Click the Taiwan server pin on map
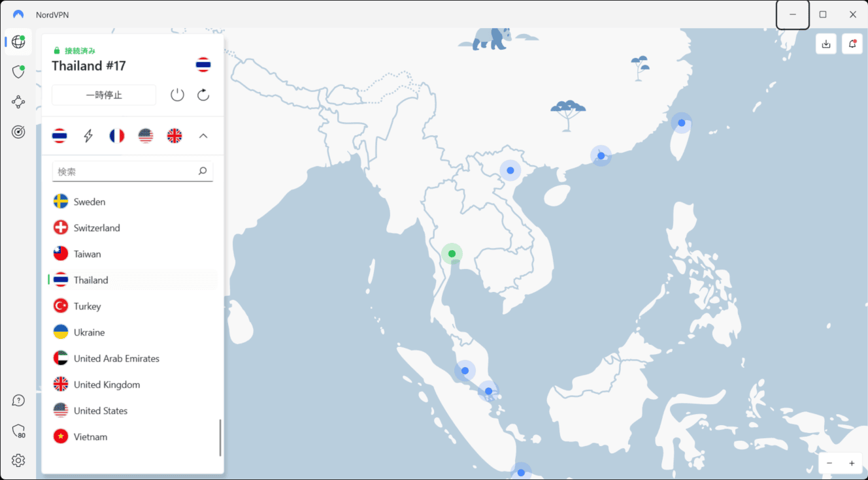The height and width of the screenshot is (480, 868). [x=682, y=123]
